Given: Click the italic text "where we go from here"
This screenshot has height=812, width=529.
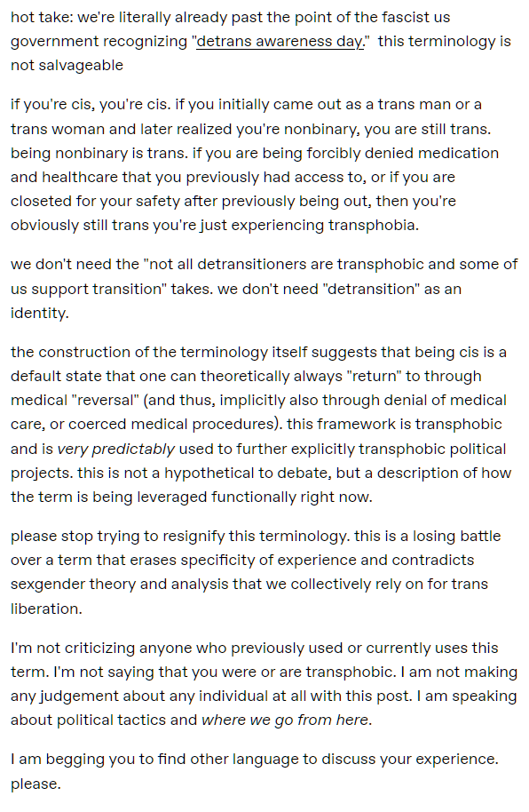Looking at the screenshot, I should pyautogui.click(x=285, y=720).
